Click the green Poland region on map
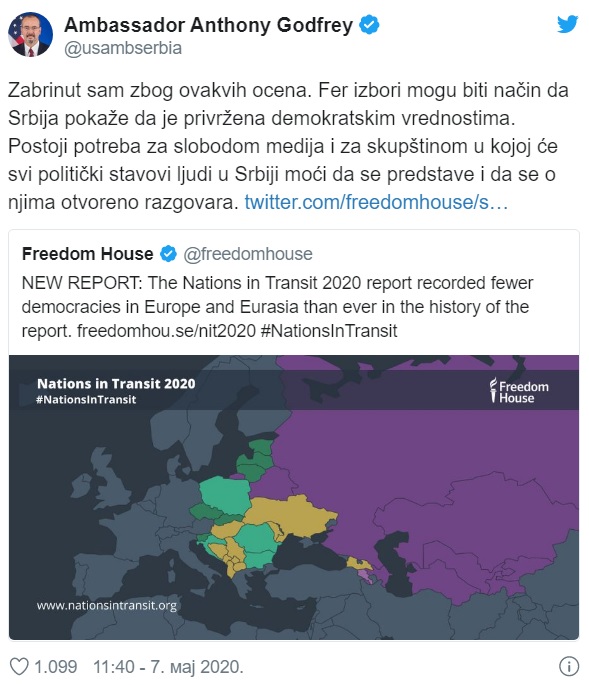 (225, 495)
